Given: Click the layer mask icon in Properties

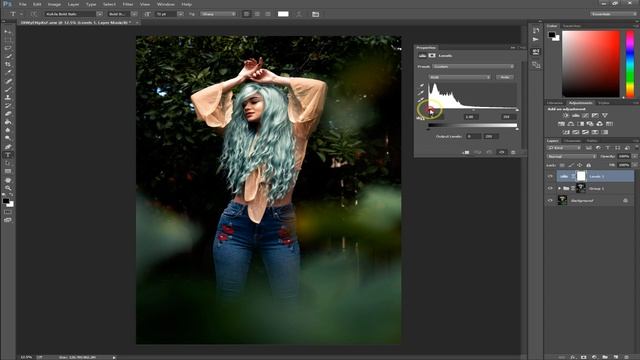Looking at the screenshot, I should pos(431,56).
